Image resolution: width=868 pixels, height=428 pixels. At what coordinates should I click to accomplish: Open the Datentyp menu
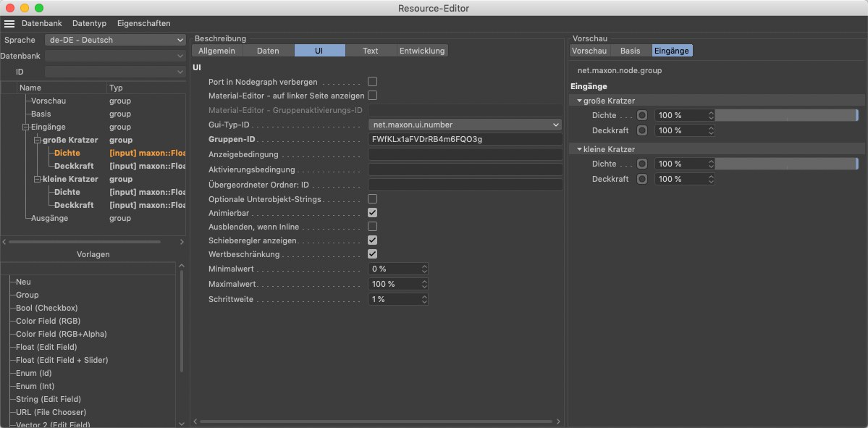click(89, 24)
